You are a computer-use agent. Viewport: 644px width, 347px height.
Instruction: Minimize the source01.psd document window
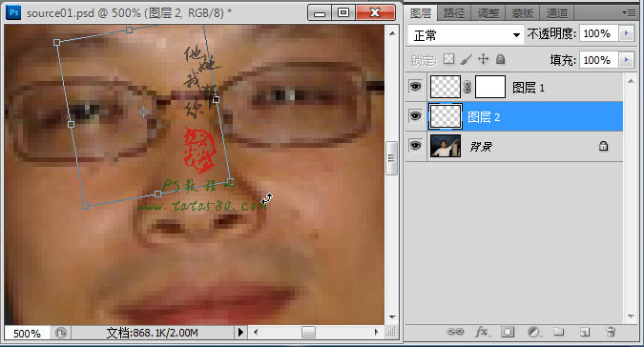[x=320, y=13]
